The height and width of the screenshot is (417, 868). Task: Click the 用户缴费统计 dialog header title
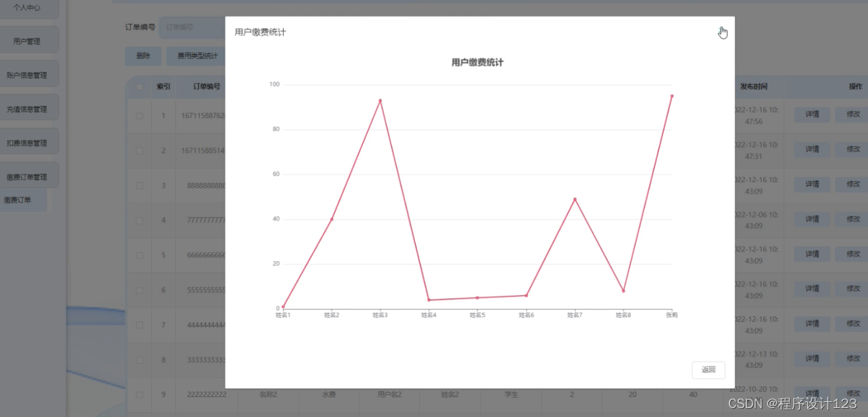[x=260, y=32]
